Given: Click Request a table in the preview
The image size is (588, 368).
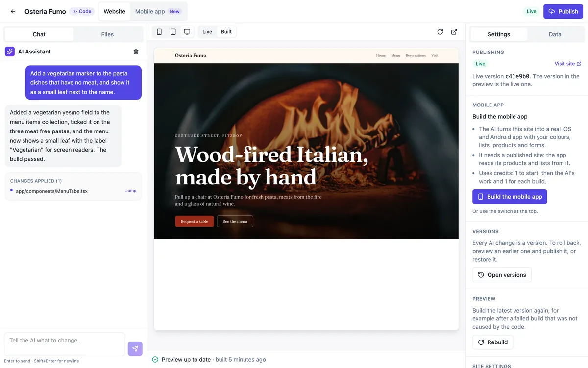Looking at the screenshot, I should (195, 221).
